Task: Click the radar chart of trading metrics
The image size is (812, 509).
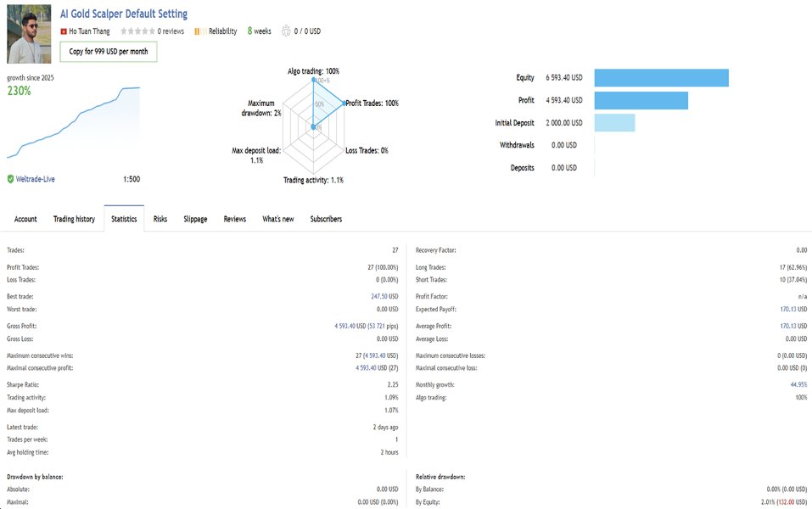Action: 313,126
